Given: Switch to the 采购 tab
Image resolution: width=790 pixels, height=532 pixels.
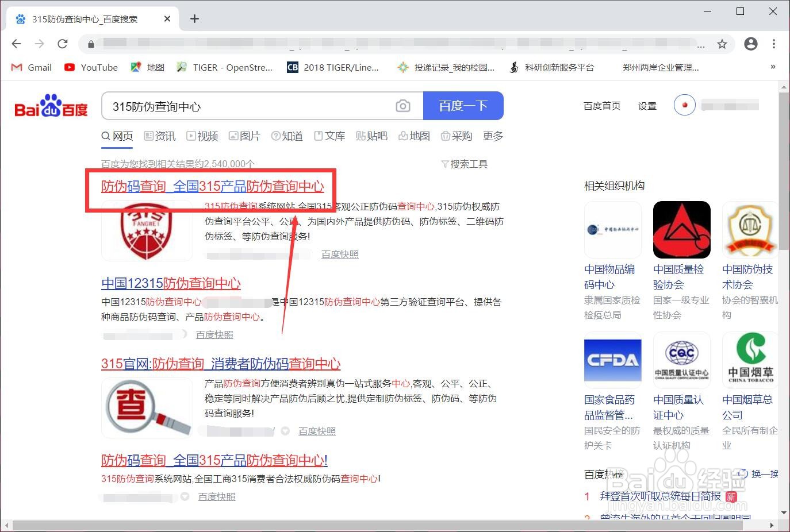Looking at the screenshot, I should [457, 136].
